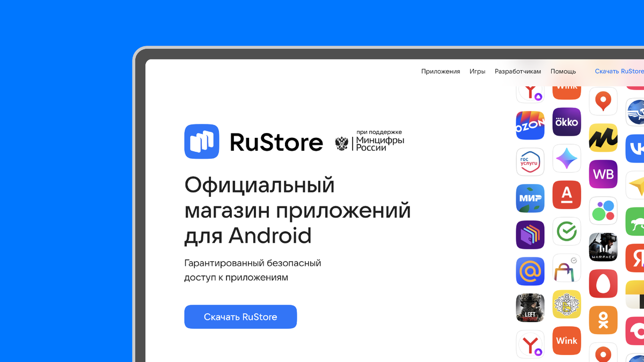Open the МИР payment app icon
This screenshot has width=644, height=362.
(530, 198)
